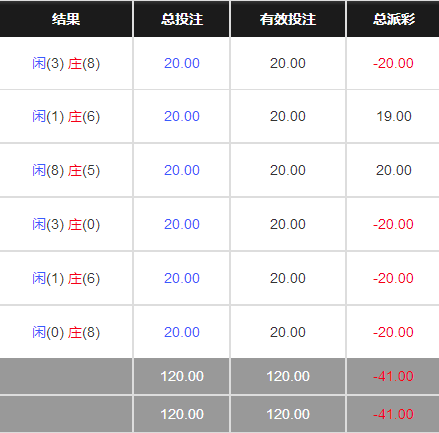This screenshot has height=433, width=439.
Task: Click -41.00 total in bottom summary row
Action: click(393, 414)
